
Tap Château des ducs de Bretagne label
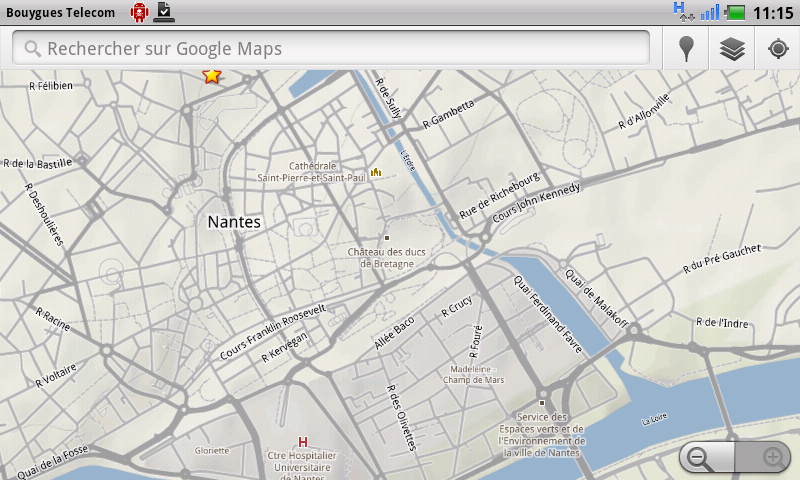[387, 258]
